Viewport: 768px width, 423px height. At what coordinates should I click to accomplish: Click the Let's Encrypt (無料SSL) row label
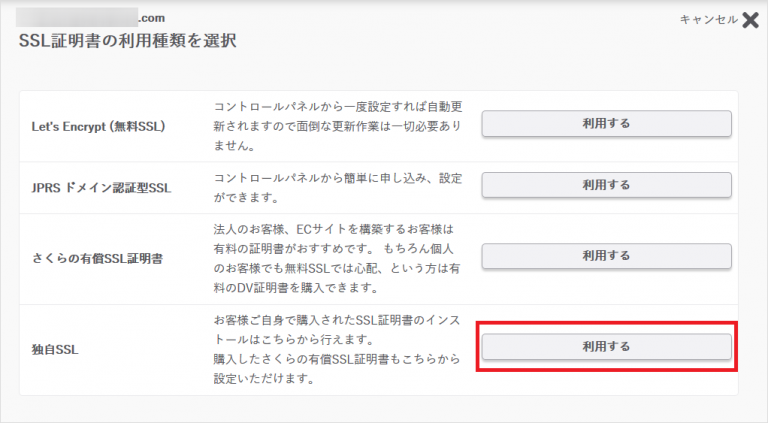99,127
